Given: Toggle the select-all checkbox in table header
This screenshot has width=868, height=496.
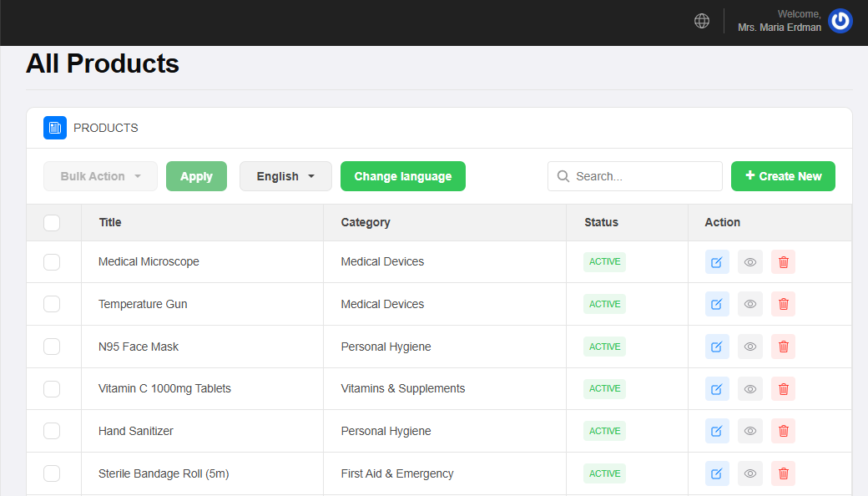Looking at the screenshot, I should [x=52, y=222].
